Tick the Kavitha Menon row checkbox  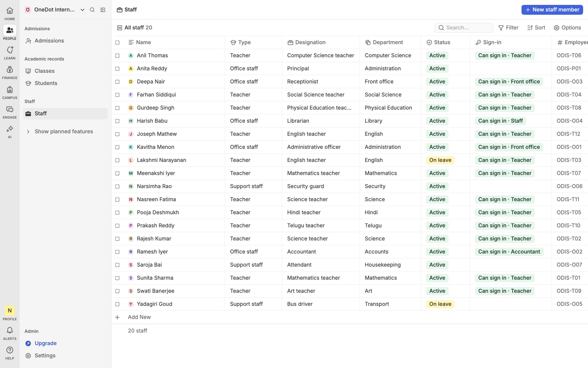tap(117, 147)
